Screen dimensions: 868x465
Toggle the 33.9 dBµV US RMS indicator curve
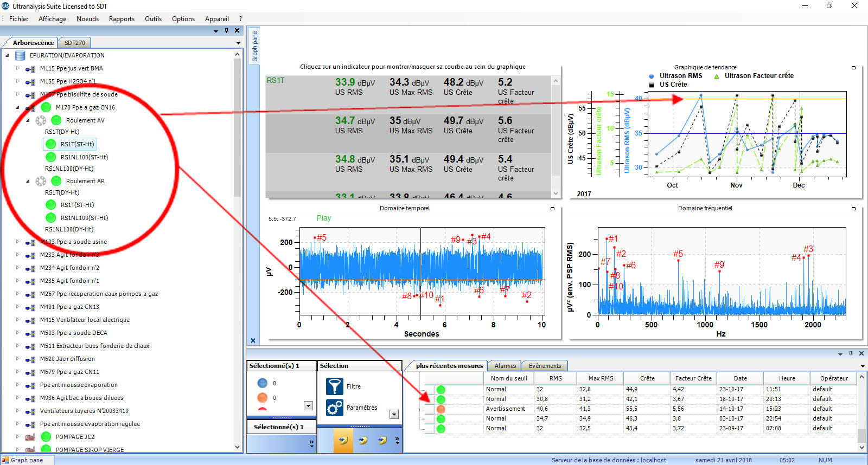[x=355, y=86]
